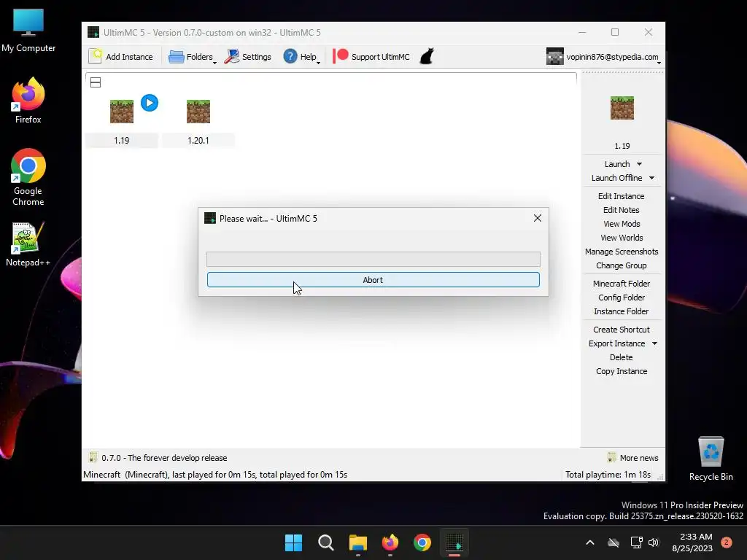Click the cloud sync tray icon

coord(614,542)
